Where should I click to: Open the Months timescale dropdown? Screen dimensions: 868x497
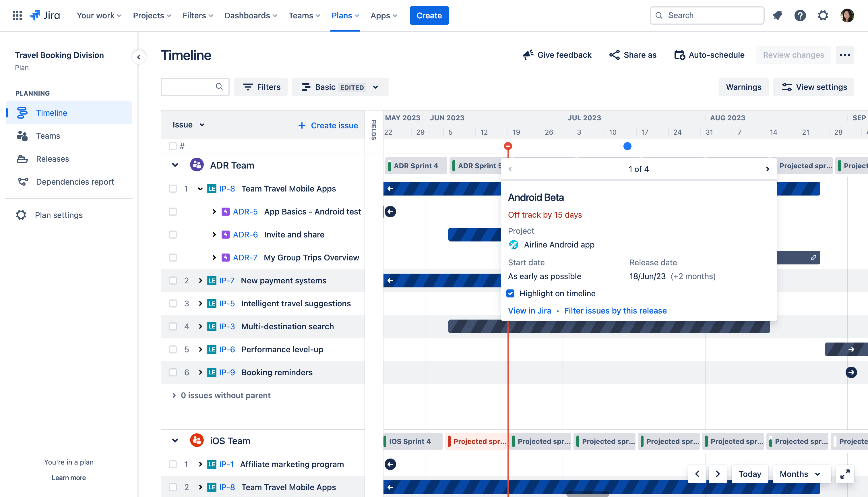pos(799,474)
